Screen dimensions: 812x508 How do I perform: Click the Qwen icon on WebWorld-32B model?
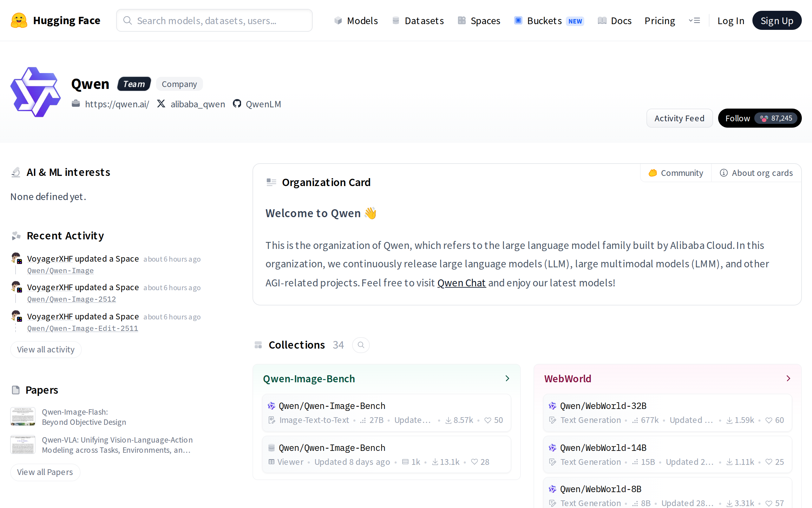(x=552, y=406)
